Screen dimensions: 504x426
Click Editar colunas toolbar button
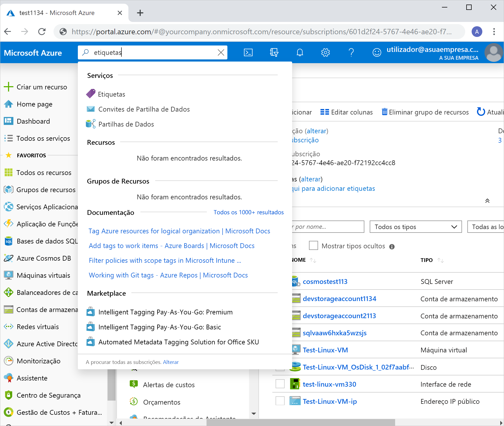[346, 112]
